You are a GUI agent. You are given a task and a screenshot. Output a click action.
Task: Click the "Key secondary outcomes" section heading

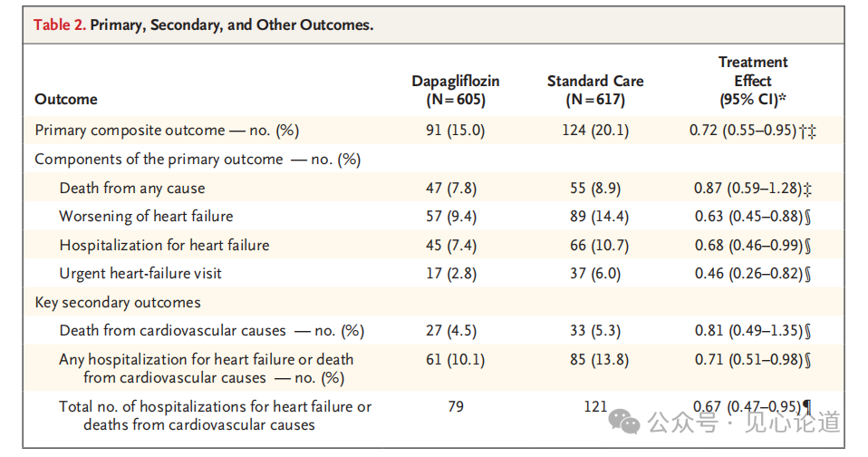118,302
